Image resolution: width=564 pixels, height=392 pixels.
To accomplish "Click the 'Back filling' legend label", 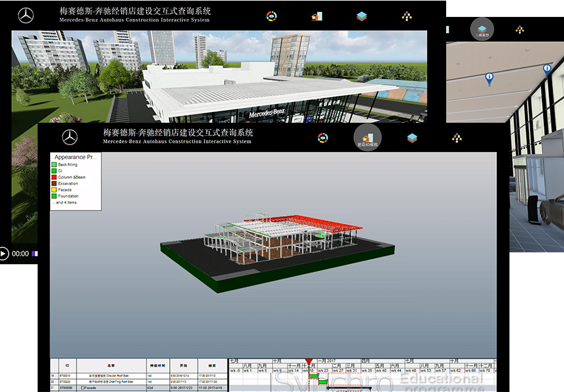I will 68,165.
